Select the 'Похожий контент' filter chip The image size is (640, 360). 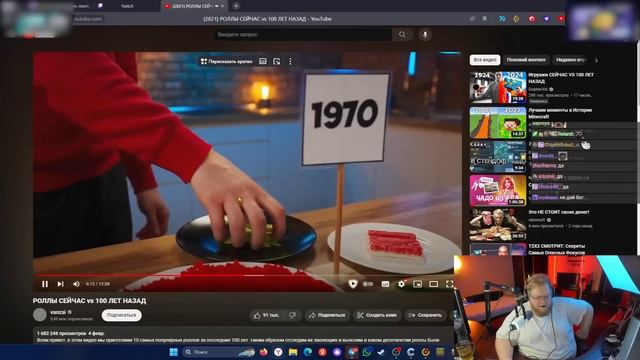tap(526, 60)
